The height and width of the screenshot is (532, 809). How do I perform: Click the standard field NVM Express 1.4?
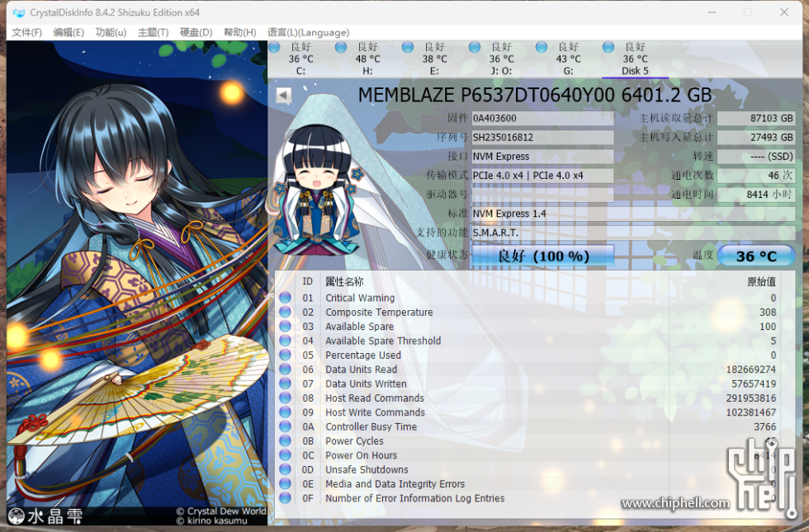pyautogui.click(x=634, y=214)
